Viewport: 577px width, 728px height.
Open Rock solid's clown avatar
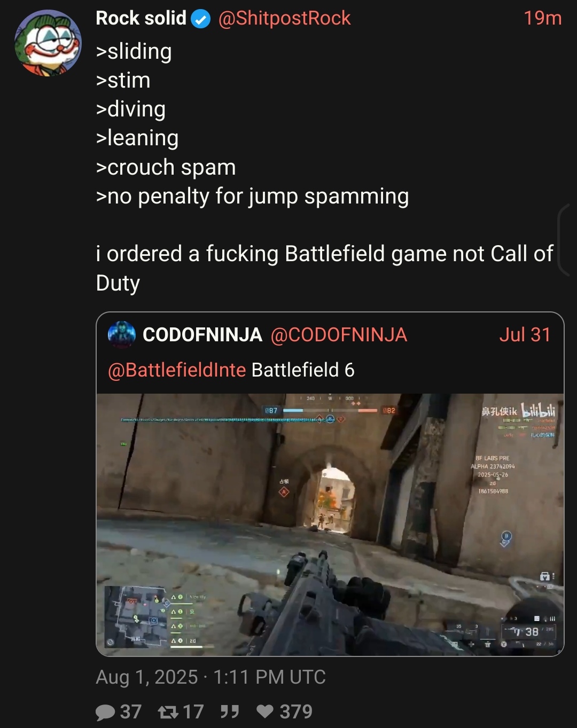click(x=48, y=43)
